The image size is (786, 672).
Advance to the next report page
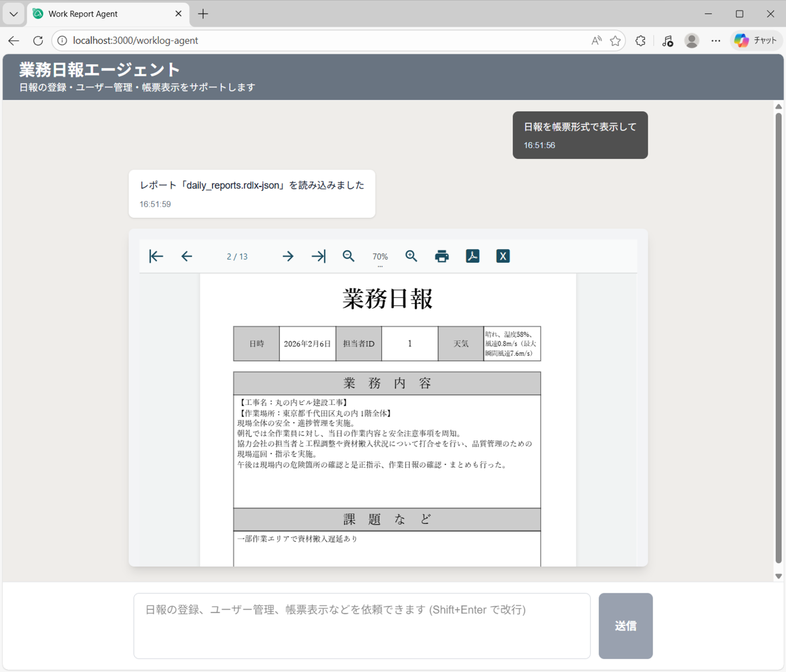coord(288,256)
